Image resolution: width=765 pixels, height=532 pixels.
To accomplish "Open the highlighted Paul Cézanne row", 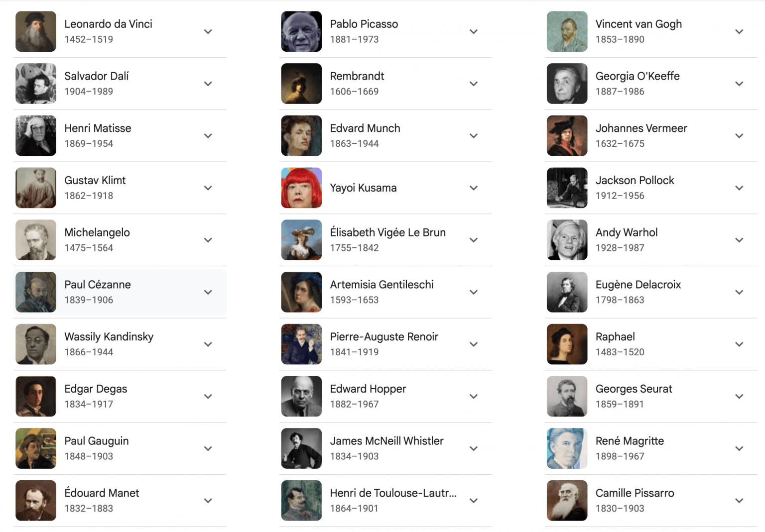I will tap(120, 292).
